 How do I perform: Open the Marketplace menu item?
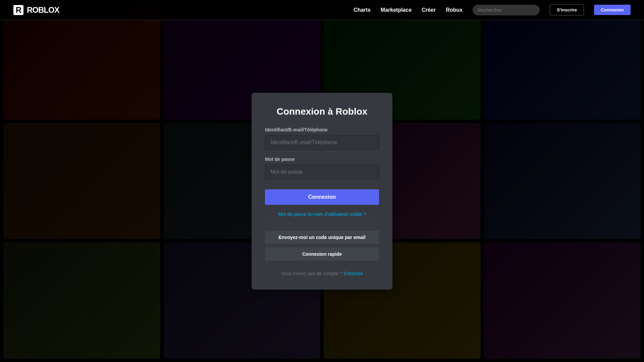396,10
